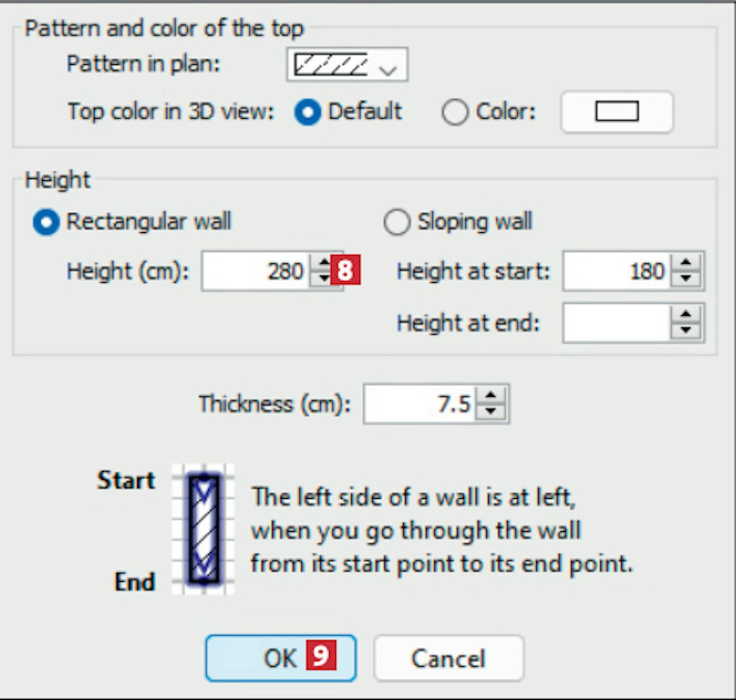Open the Pattern in plan dropdown
The width and height of the screenshot is (736, 700).
(x=347, y=64)
